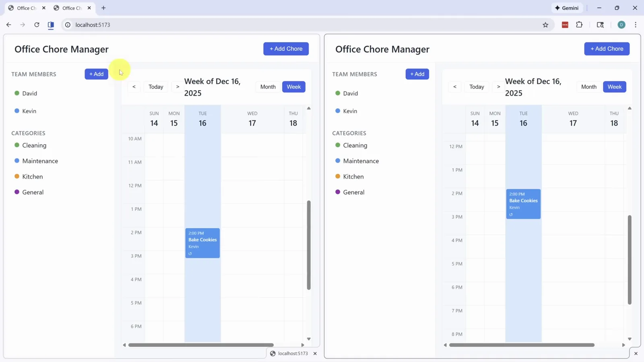644x362 pixels.
Task: Click the scroll-down arrow of the left calendar
Action: point(309,339)
